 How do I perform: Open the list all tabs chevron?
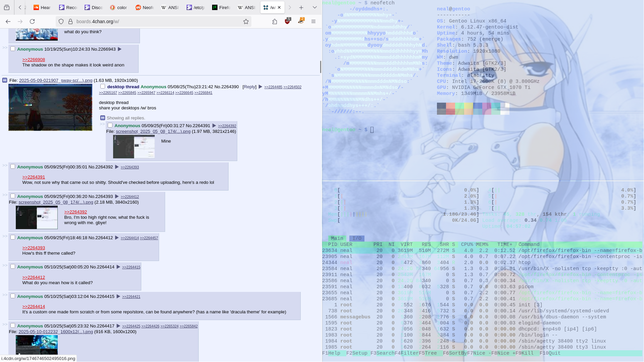314,7
